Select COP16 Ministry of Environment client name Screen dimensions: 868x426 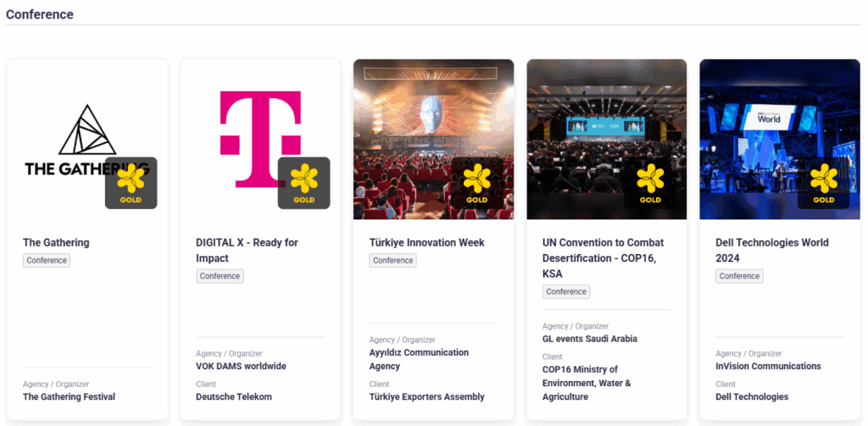pyautogui.click(x=588, y=383)
